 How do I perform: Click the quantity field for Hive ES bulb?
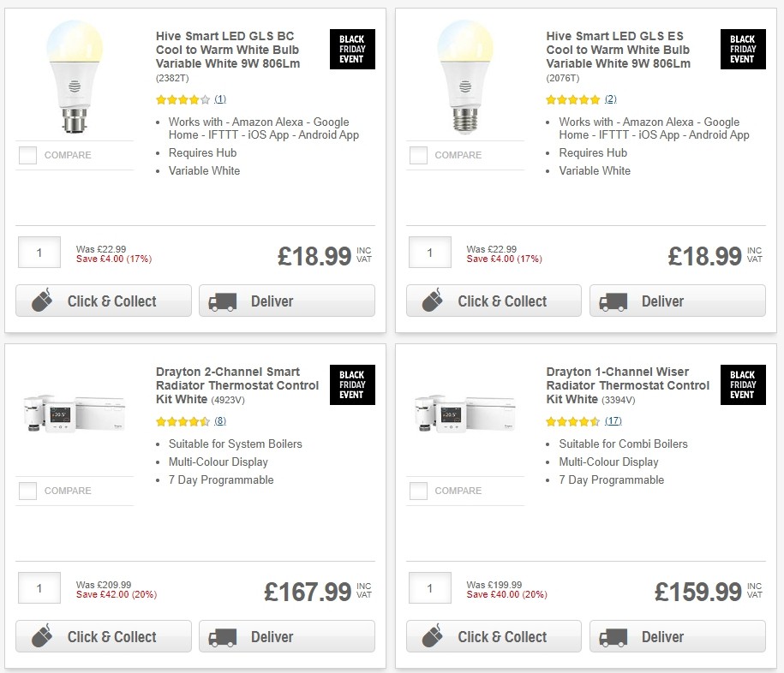(x=429, y=252)
